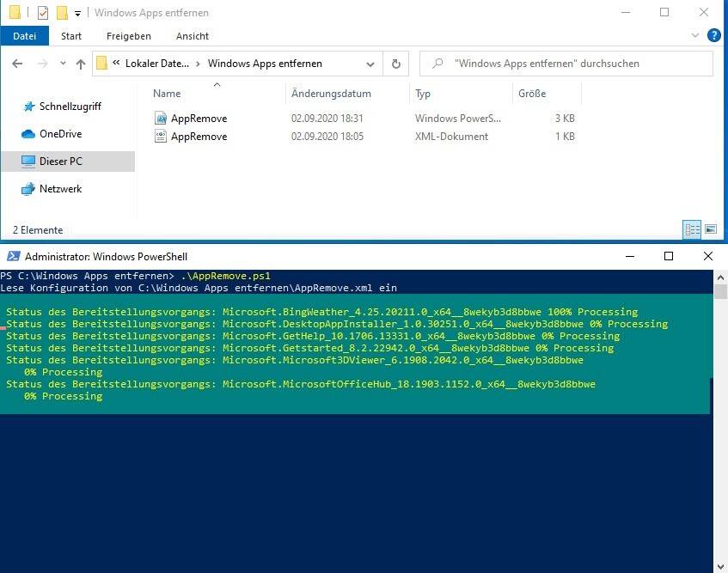Viewport: 728px width, 573px height.
Task: Sort files by Änderungsdatum column
Action: 331,94
